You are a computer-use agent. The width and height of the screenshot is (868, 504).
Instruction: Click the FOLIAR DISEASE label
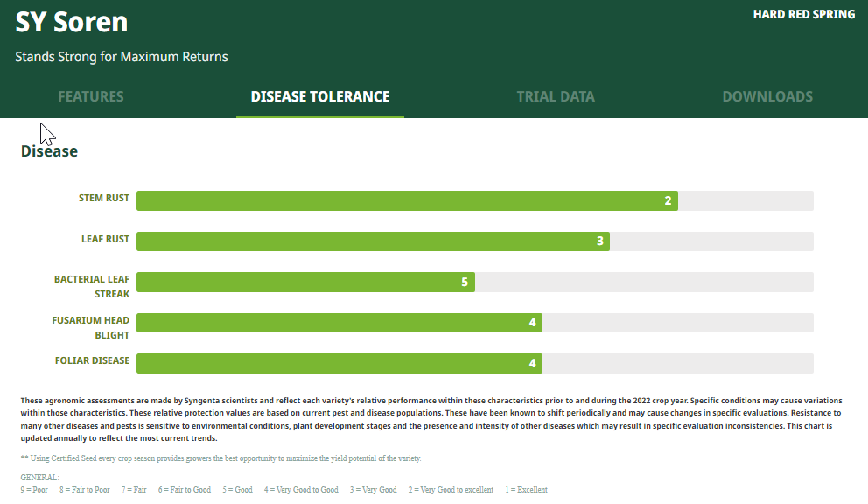click(92, 361)
